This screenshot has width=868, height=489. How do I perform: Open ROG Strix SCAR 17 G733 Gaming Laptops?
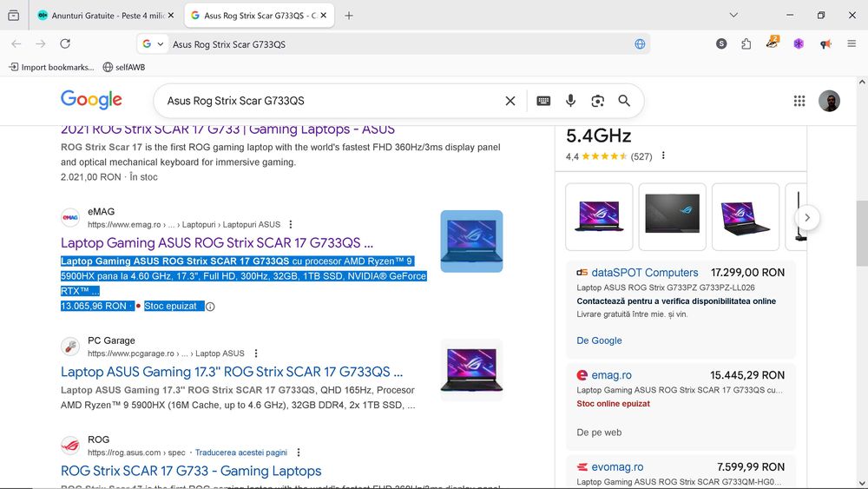tap(191, 471)
